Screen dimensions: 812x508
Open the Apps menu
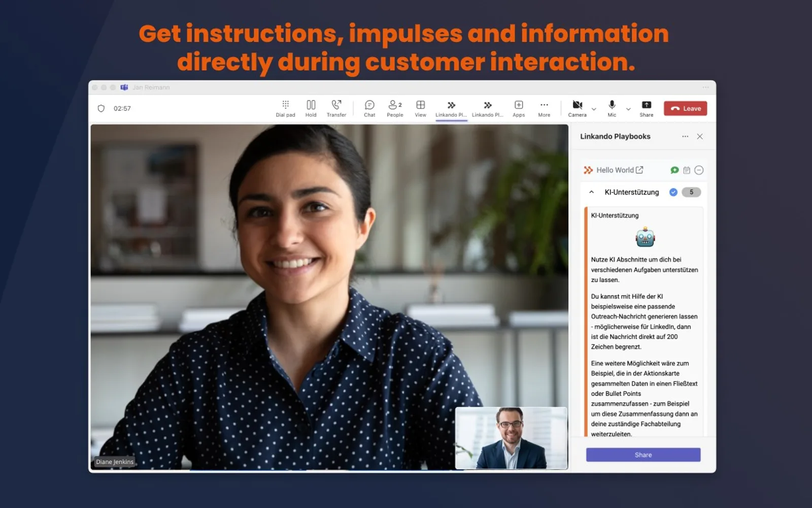click(519, 108)
